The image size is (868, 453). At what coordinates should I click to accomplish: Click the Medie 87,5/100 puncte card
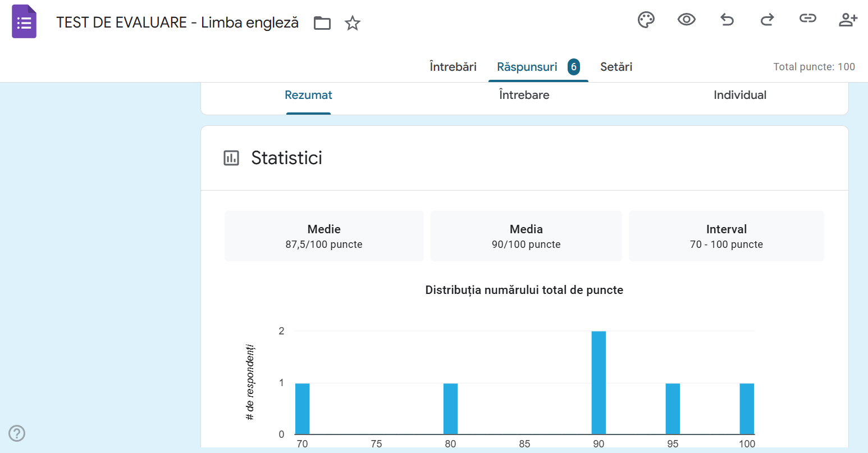pyautogui.click(x=324, y=236)
